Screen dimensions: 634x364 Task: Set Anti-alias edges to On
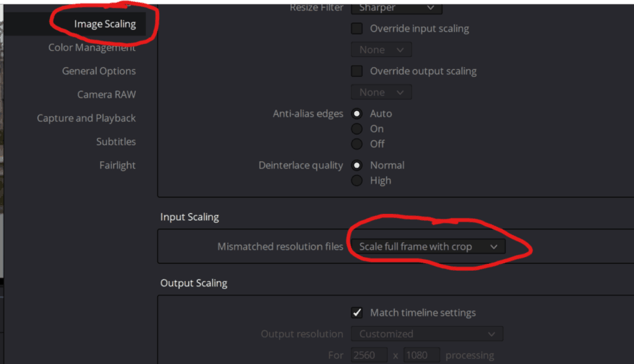coord(357,129)
